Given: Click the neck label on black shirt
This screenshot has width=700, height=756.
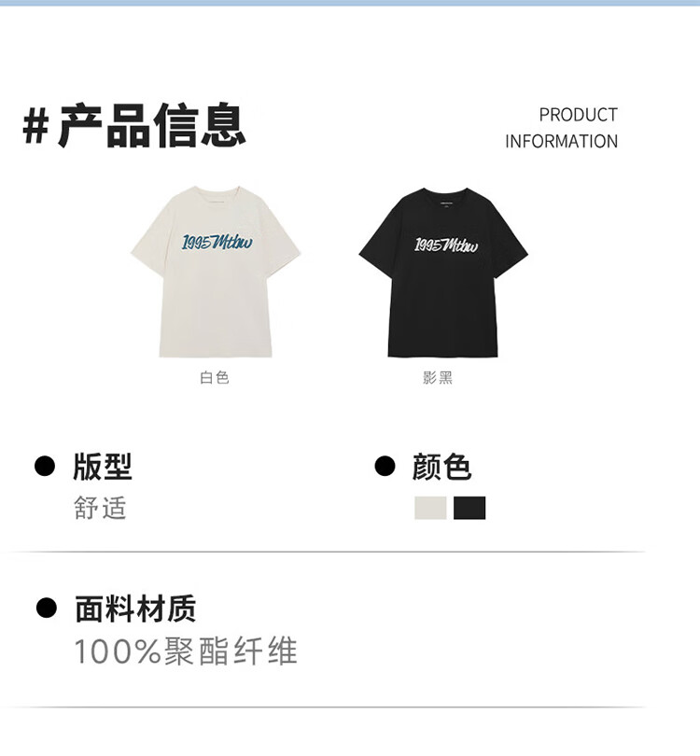Looking at the screenshot, I should click(x=446, y=205).
